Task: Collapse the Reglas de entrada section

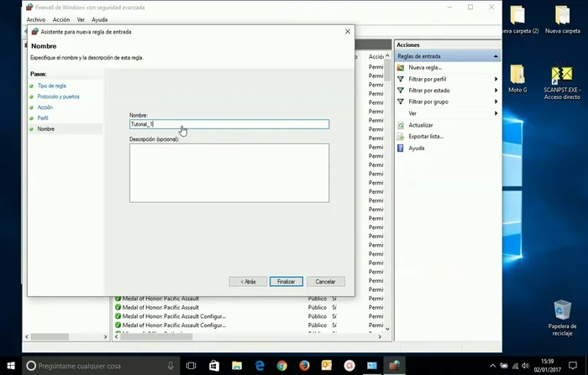Action: (496, 56)
